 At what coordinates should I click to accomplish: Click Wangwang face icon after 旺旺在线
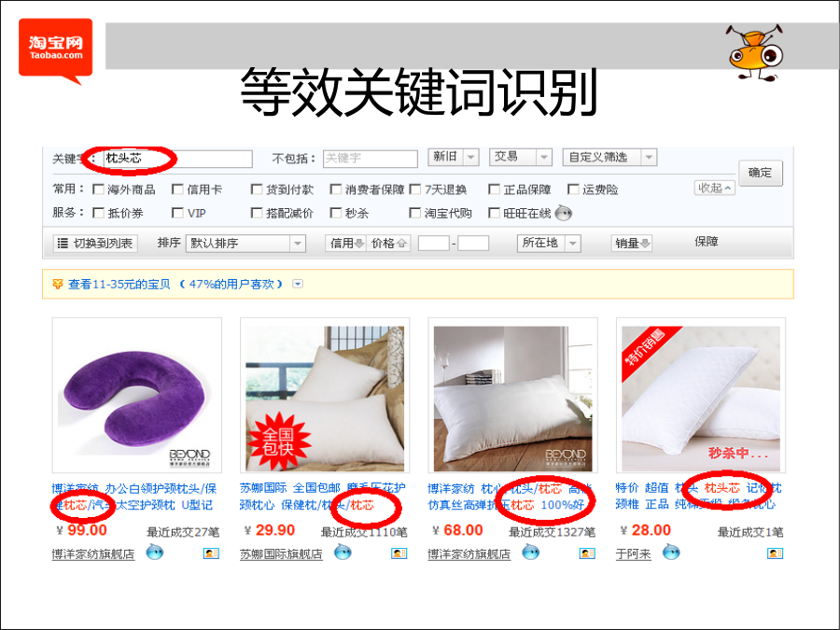[x=563, y=213]
